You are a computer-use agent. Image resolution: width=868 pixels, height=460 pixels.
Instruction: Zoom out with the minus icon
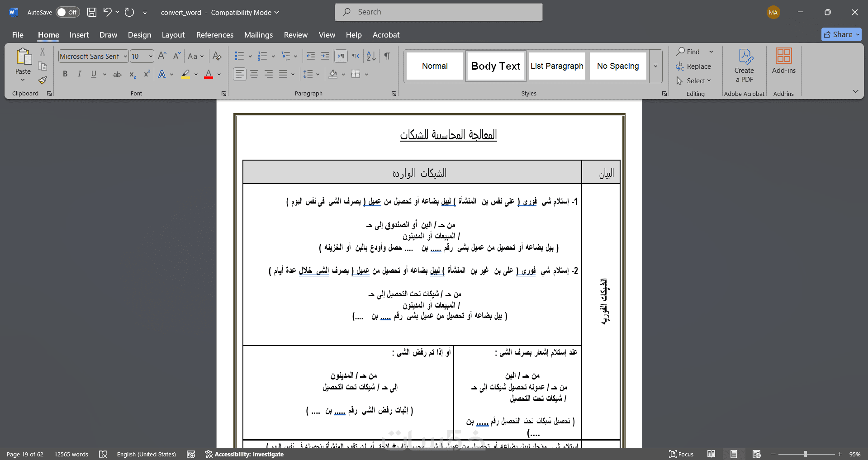click(x=773, y=454)
